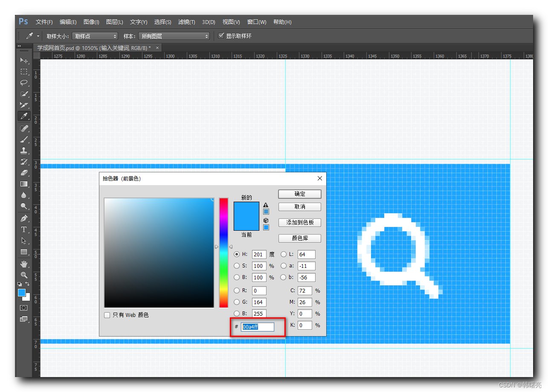548x392 pixels.
Task: Close the 学成网首页.psd document tab
Action: coord(157,48)
